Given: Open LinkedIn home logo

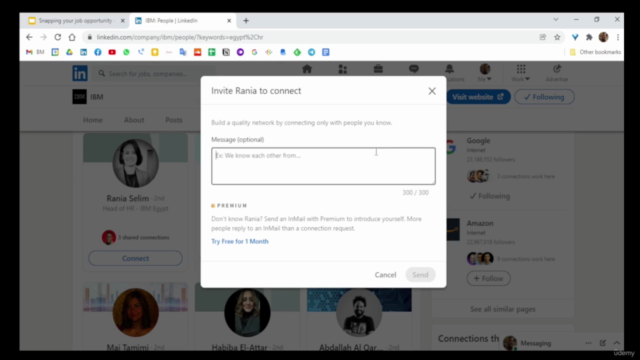Looking at the screenshot, I should click(x=80, y=73).
